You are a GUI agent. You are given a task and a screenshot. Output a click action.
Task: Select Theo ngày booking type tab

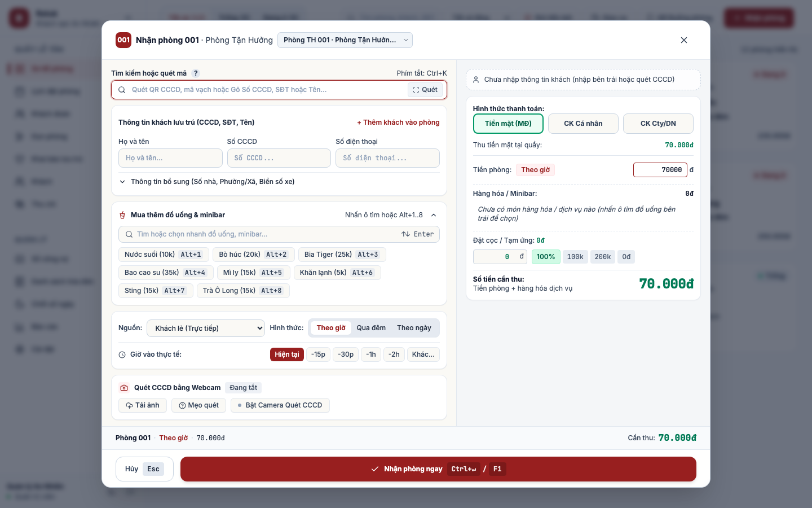pyautogui.click(x=414, y=328)
